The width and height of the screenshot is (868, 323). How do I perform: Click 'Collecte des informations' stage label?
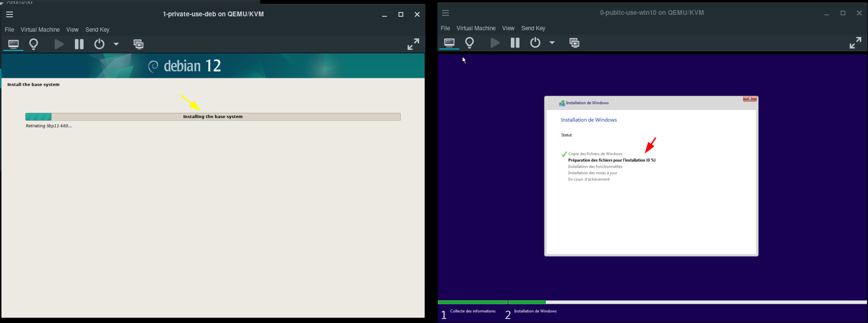coord(473,311)
